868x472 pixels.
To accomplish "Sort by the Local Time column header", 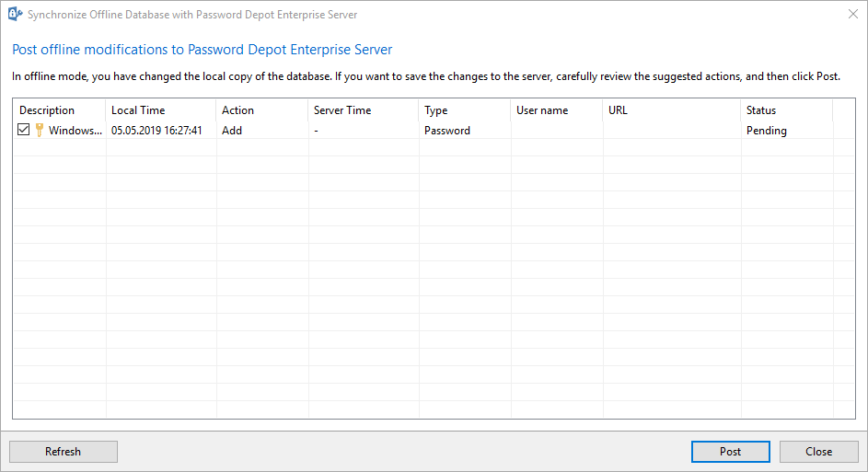I will [160, 110].
